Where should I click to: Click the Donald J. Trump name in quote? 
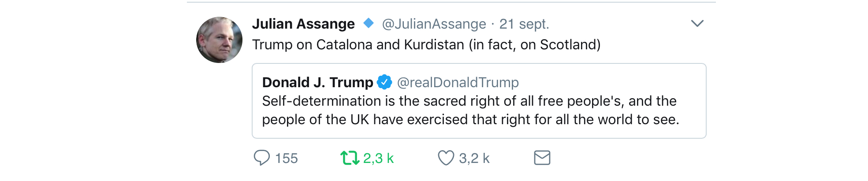tap(317, 82)
